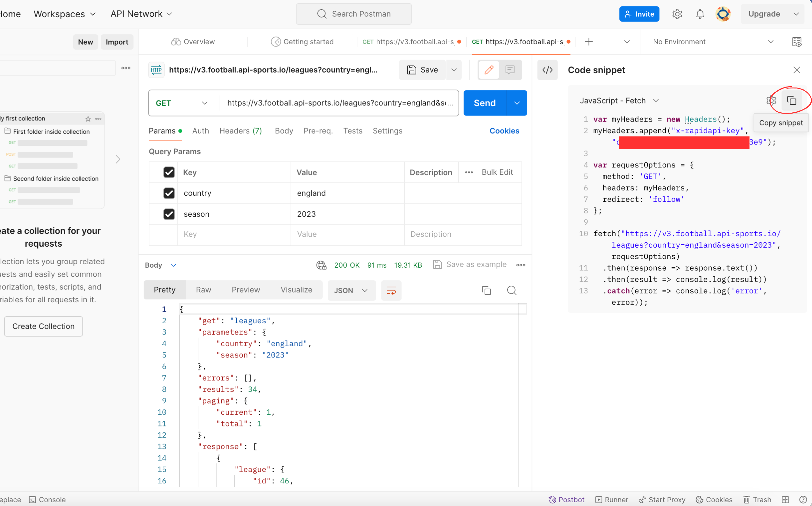Open the Tests tab

[x=353, y=131]
